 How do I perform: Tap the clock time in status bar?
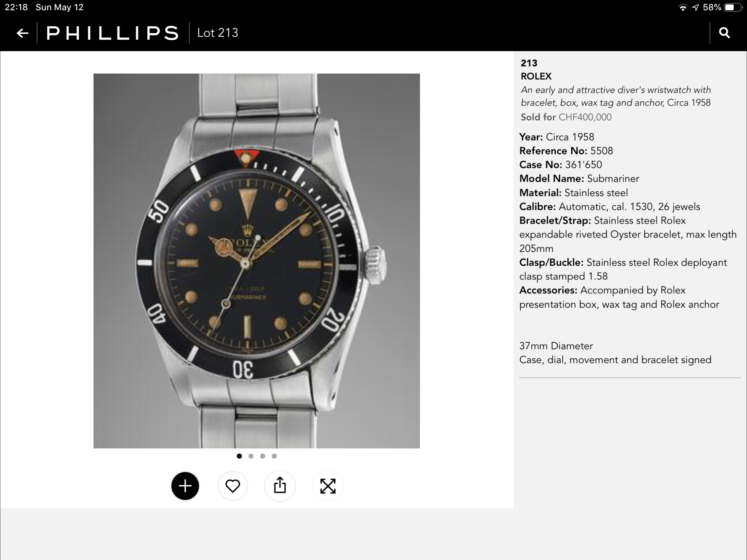click(x=16, y=7)
